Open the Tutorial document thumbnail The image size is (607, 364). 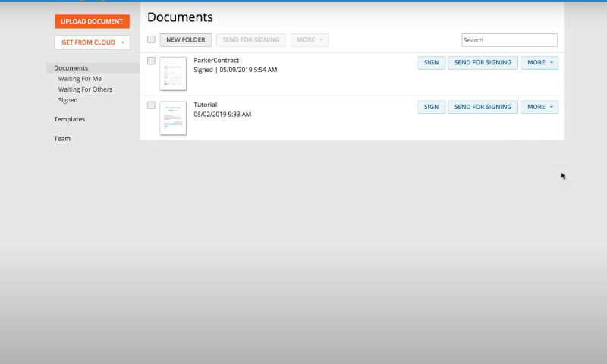[x=173, y=118]
